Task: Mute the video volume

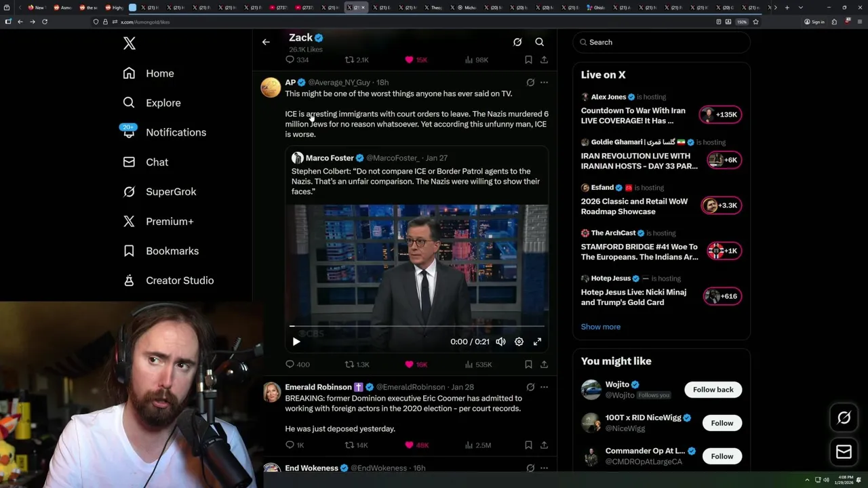Action: [500, 342]
